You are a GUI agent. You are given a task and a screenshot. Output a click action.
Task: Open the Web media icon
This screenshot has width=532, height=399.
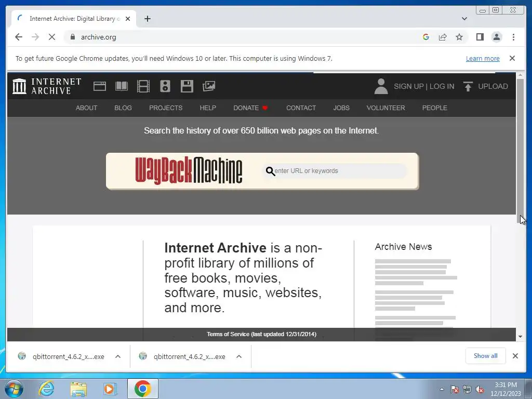[100, 86]
